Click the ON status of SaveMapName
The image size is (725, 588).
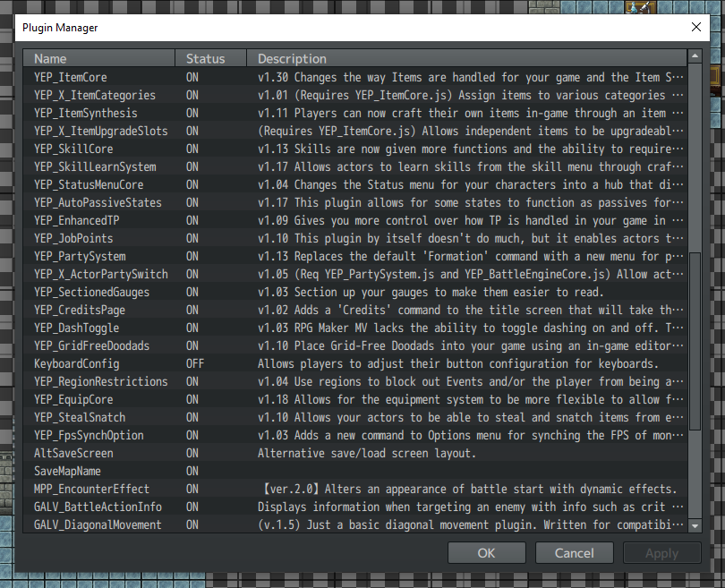click(x=192, y=471)
